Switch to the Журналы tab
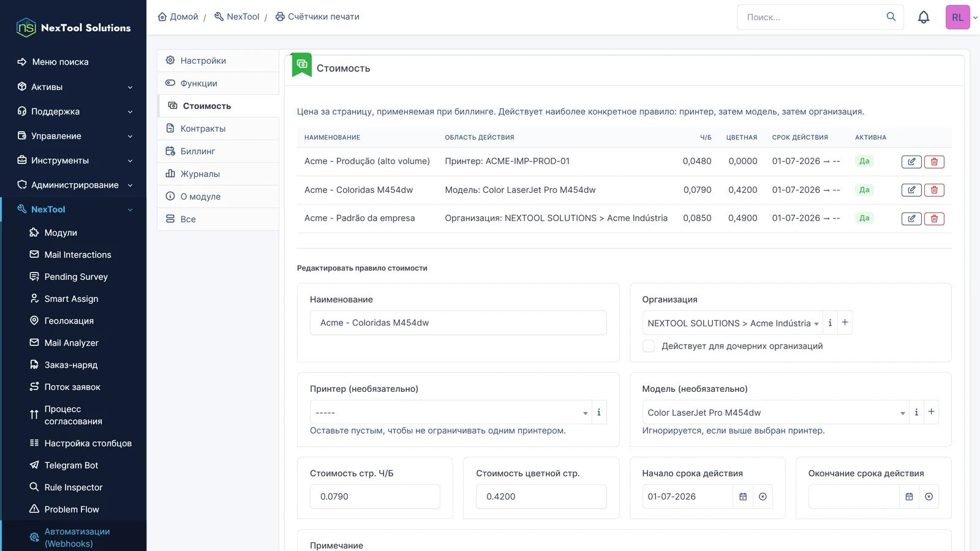The width and height of the screenshot is (980, 551). (218, 174)
